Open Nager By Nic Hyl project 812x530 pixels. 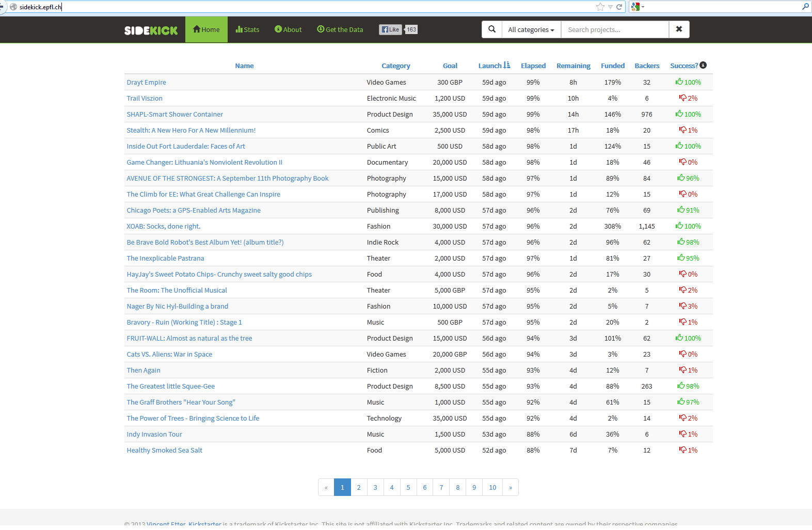[x=178, y=306]
